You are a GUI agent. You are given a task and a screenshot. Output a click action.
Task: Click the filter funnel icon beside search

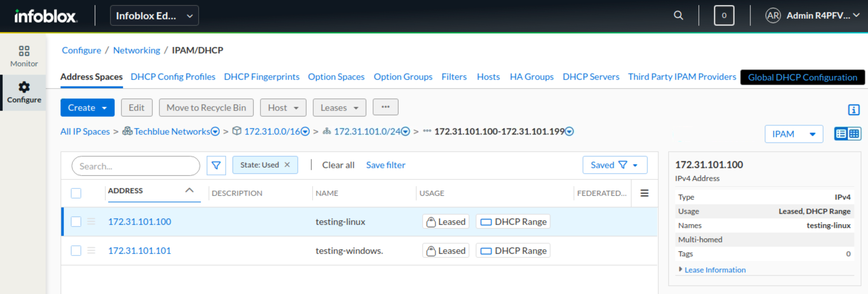click(216, 165)
